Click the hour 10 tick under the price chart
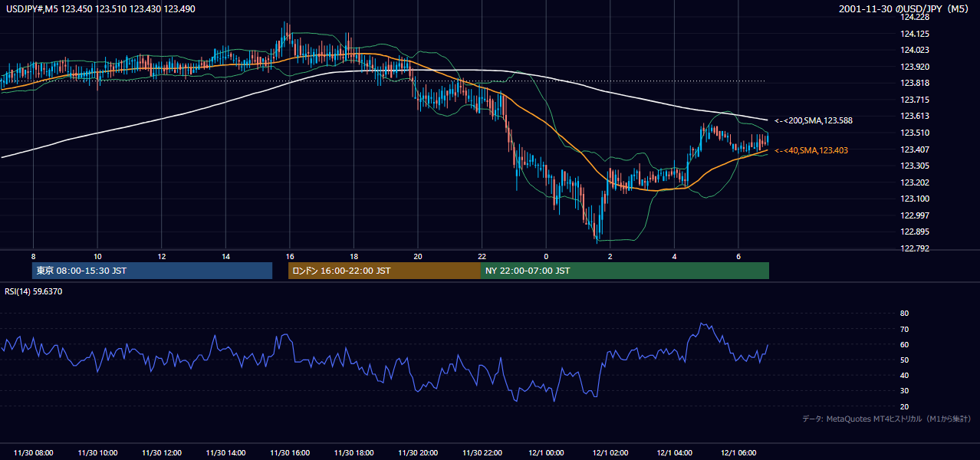 [x=97, y=256]
